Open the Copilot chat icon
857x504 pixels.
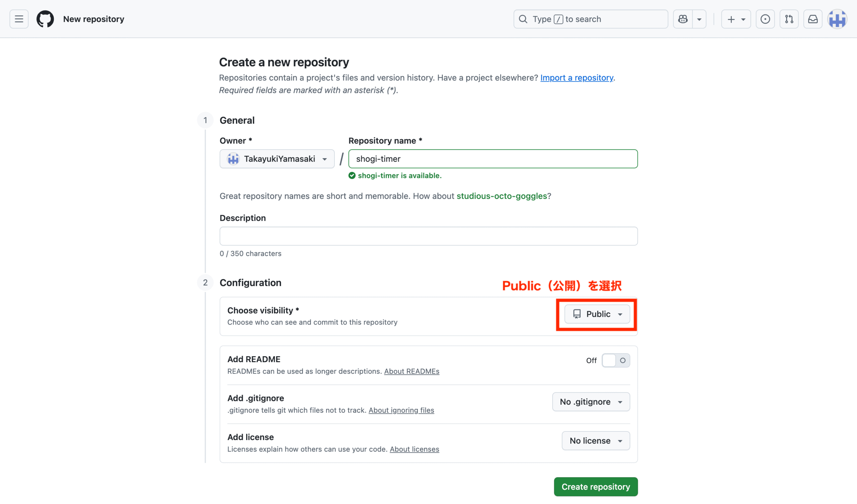tap(683, 19)
